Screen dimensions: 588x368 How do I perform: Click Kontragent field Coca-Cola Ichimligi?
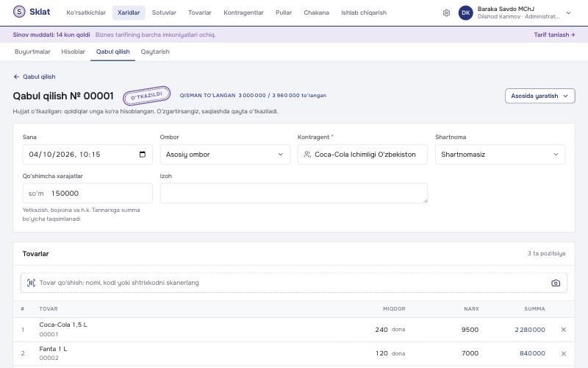[x=362, y=155]
